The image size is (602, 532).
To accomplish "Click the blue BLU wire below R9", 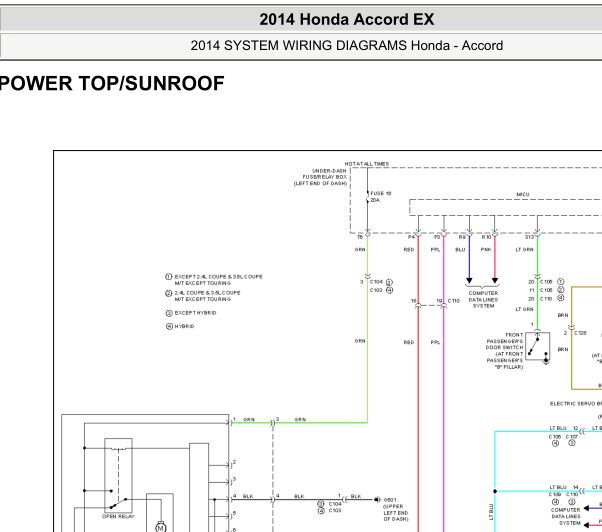I will coord(469,257).
